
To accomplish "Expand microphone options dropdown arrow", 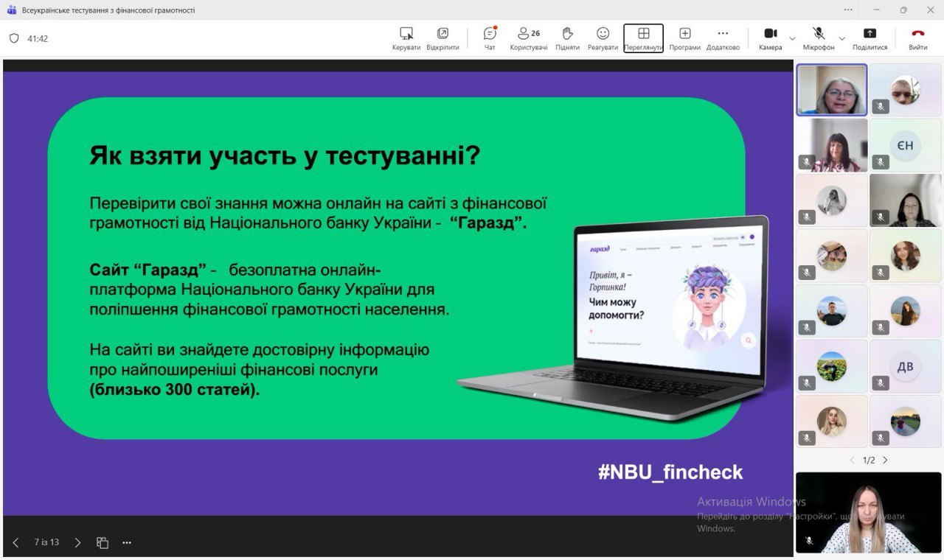I will tap(841, 38).
